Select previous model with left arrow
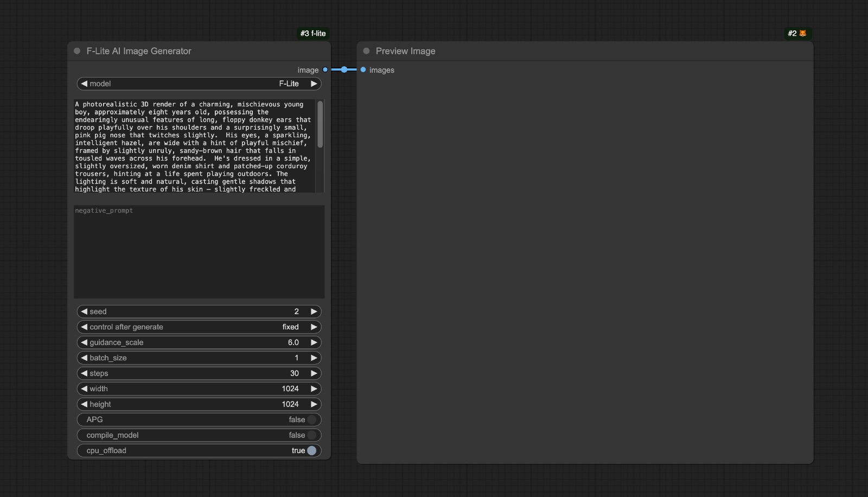Screen dimensions: 868x497 coord(84,84)
